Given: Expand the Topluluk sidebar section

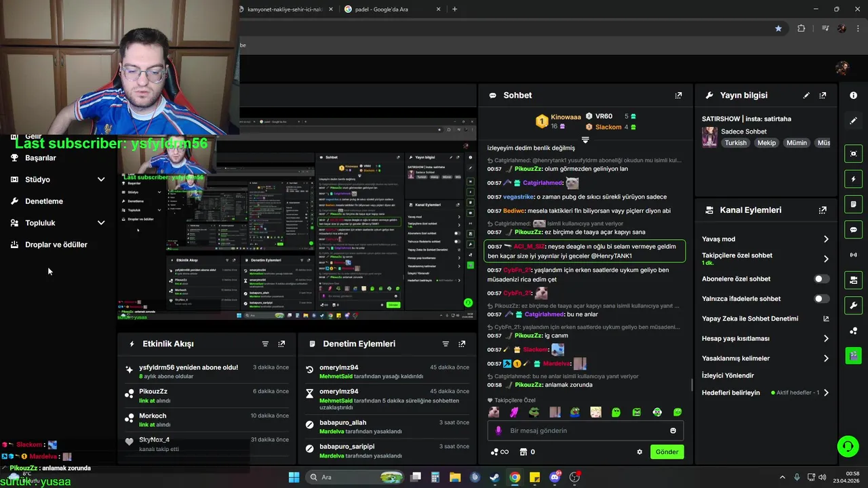Looking at the screenshot, I should tap(101, 223).
